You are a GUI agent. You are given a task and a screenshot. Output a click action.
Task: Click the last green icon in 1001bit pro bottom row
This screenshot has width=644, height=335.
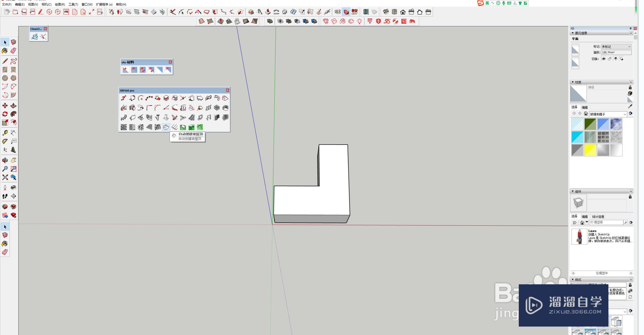tap(200, 127)
